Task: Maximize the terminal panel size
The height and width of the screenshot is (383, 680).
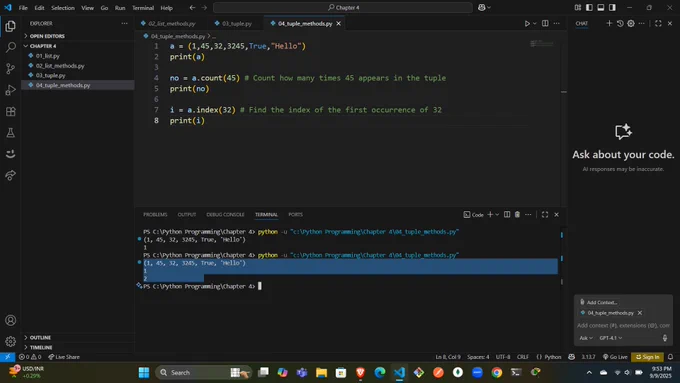Action: (545, 214)
